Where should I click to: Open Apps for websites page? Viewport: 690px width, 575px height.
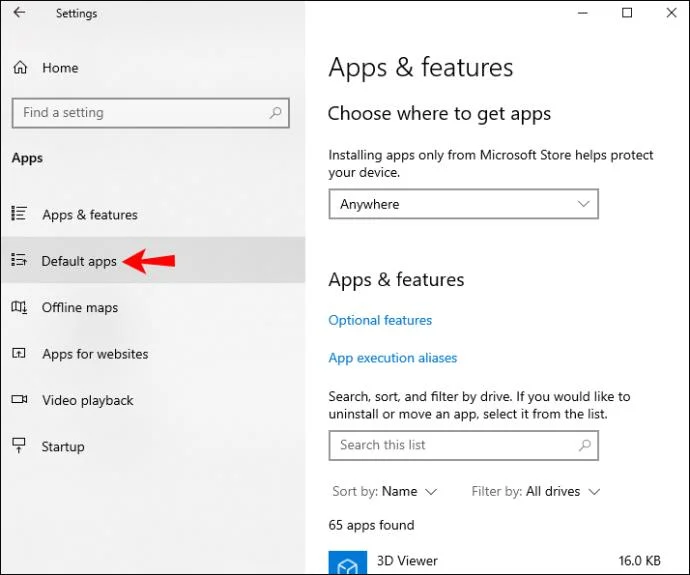pyautogui.click(x=152, y=354)
